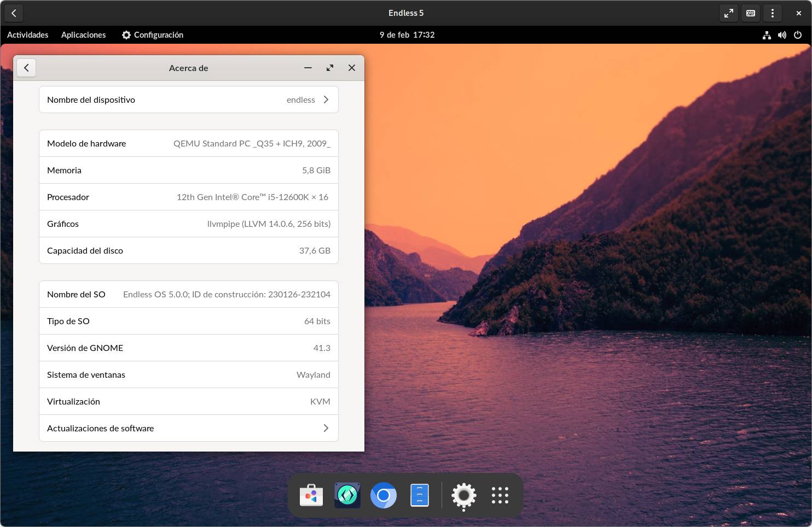Click the Endless 5 viewer title
The image size is (812, 527).
pyautogui.click(x=406, y=13)
